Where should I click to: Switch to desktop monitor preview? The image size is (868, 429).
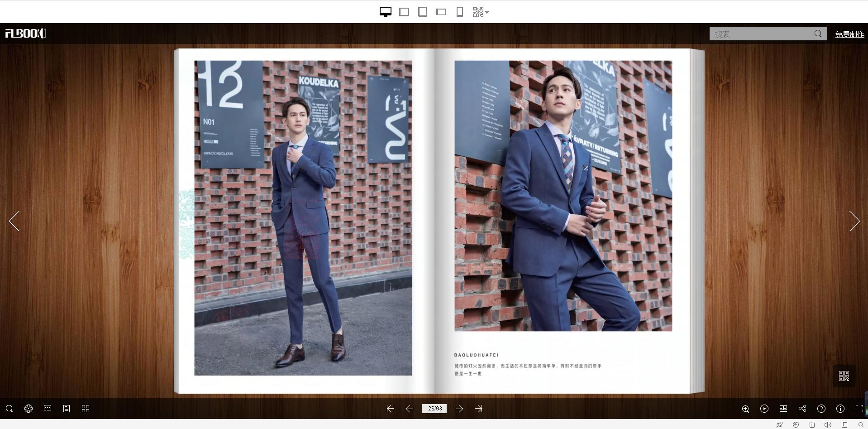point(385,12)
